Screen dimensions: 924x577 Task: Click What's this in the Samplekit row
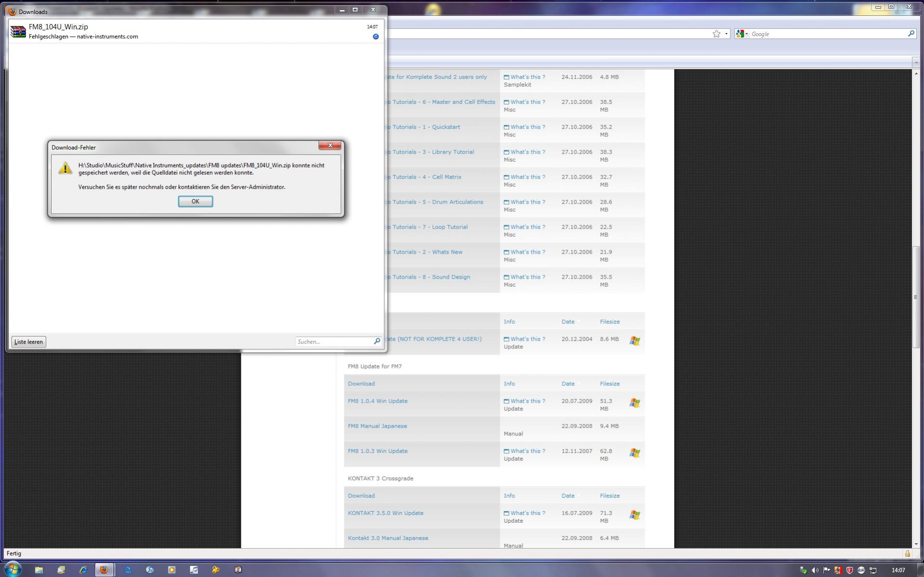click(524, 77)
